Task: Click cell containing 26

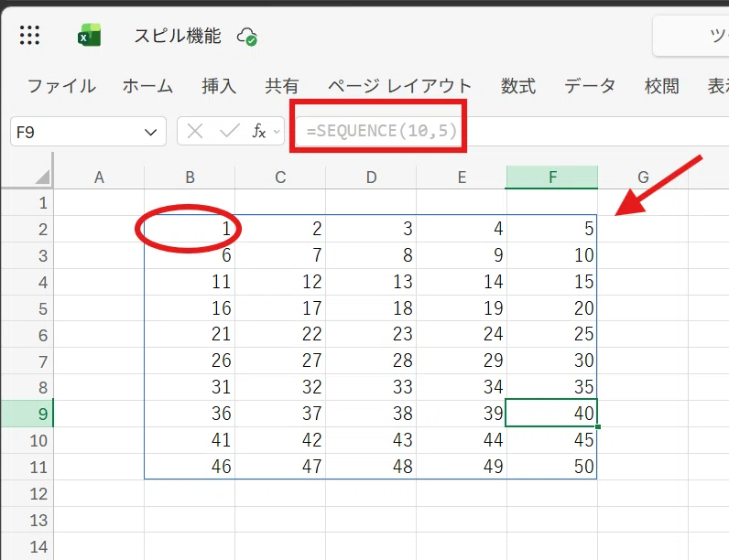Action: [x=190, y=361]
